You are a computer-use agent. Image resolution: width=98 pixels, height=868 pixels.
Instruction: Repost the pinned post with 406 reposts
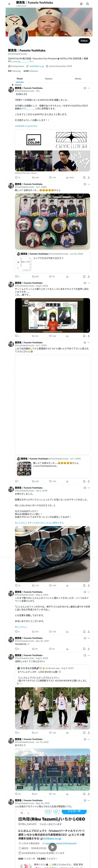[35, 178]
